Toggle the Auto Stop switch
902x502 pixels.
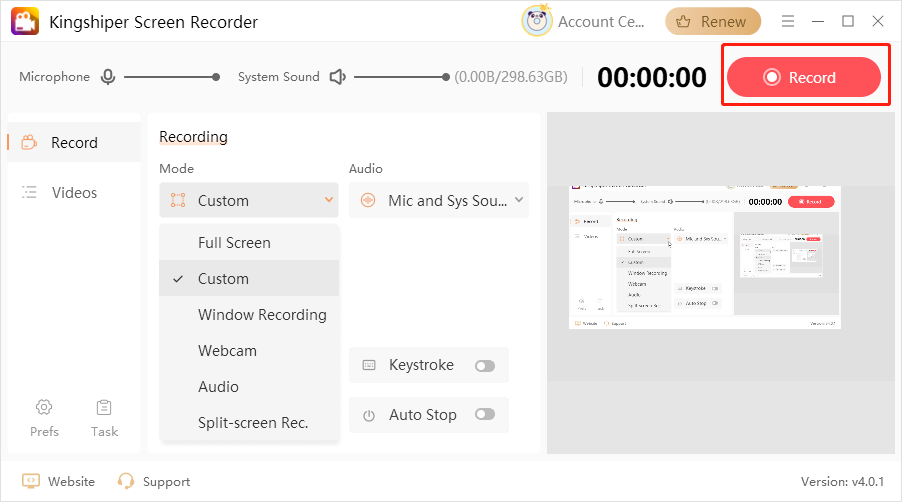coord(485,415)
